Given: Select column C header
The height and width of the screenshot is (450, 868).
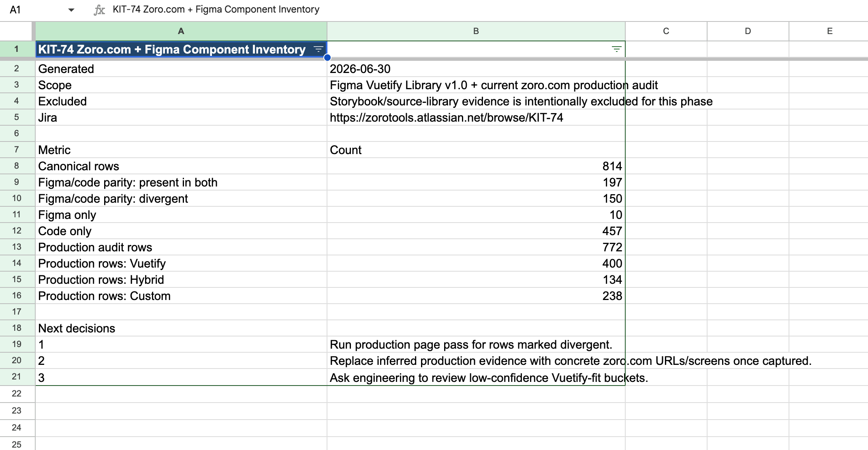Looking at the screenshot, I should 666,31.
